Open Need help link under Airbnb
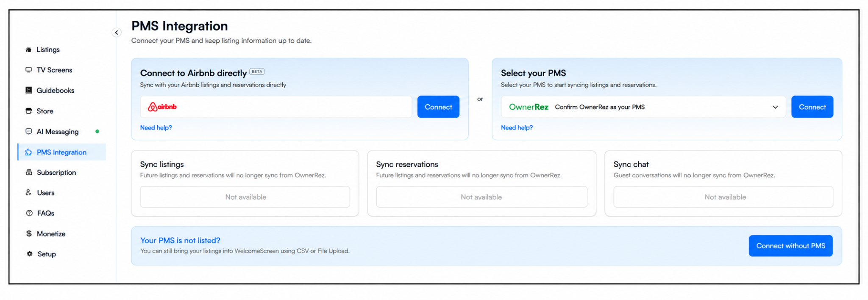 (156, 128)
